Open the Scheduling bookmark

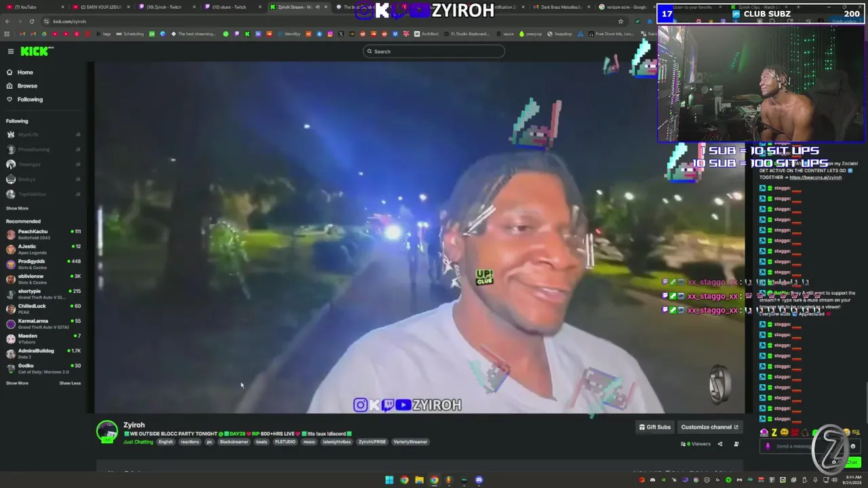[x=130, y=34]
